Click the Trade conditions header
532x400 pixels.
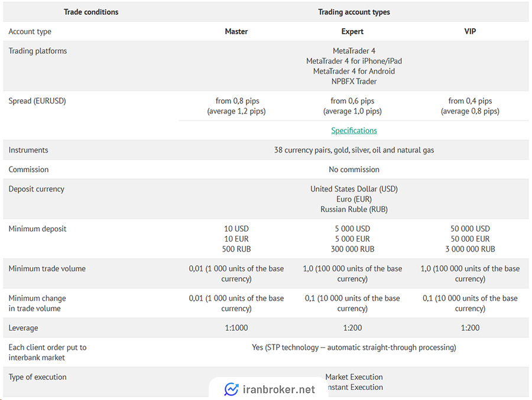pos(91,12)
